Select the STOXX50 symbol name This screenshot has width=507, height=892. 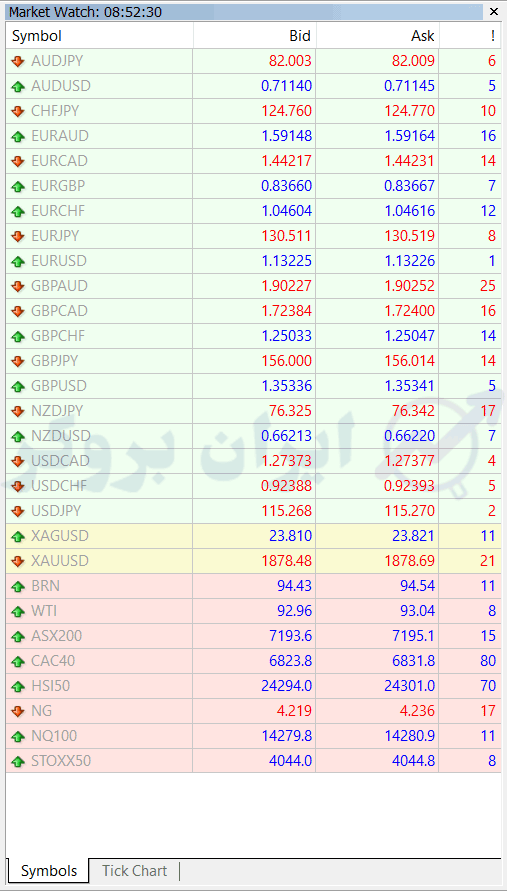[x=61, y=761]
